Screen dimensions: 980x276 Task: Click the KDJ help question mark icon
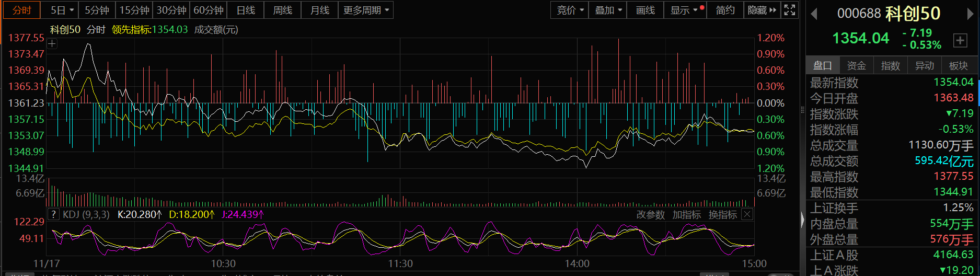53,214
